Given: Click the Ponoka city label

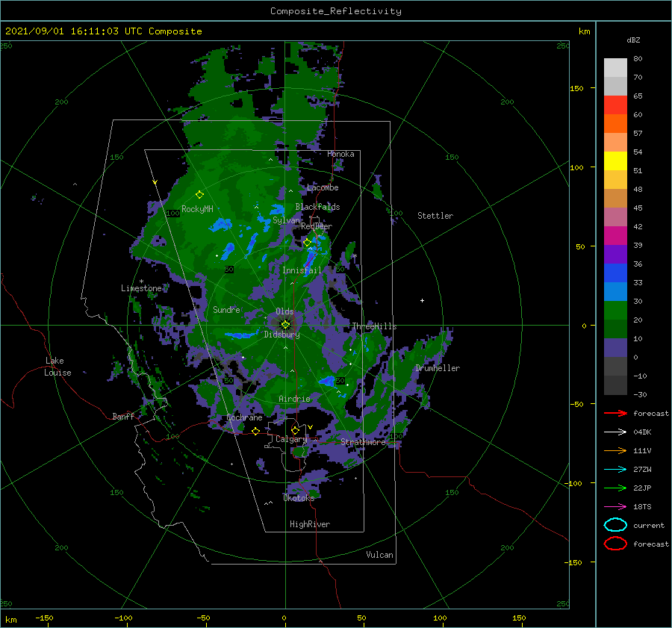Looking at the screenshot, I should tap(340, 154).
